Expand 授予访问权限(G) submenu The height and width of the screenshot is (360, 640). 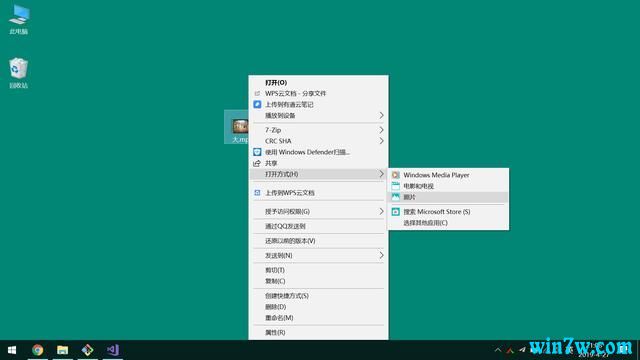[318, 211]
